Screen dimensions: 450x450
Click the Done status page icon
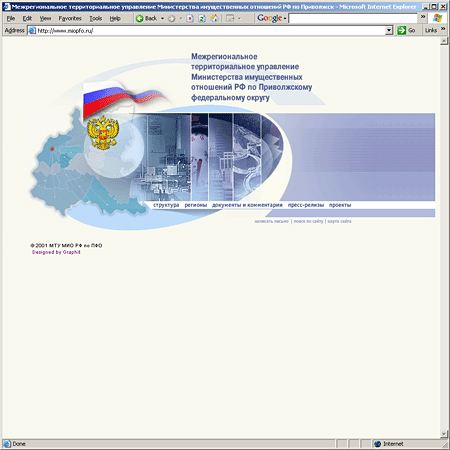click(7, 444)
